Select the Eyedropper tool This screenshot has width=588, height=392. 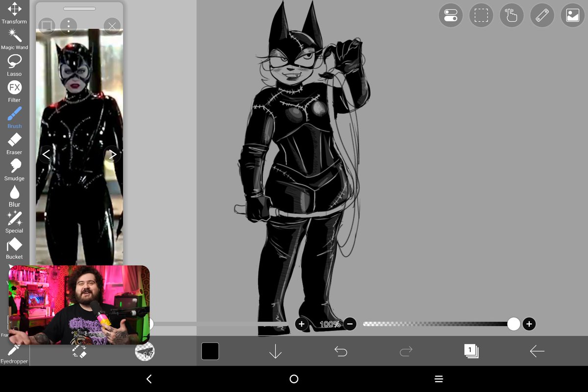click(14, 353)
